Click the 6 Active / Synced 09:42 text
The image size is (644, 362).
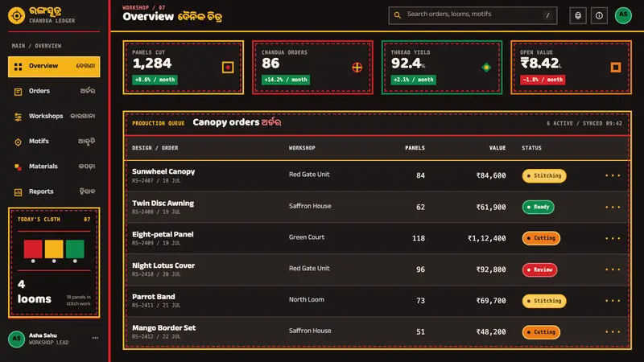click(584, 124)
